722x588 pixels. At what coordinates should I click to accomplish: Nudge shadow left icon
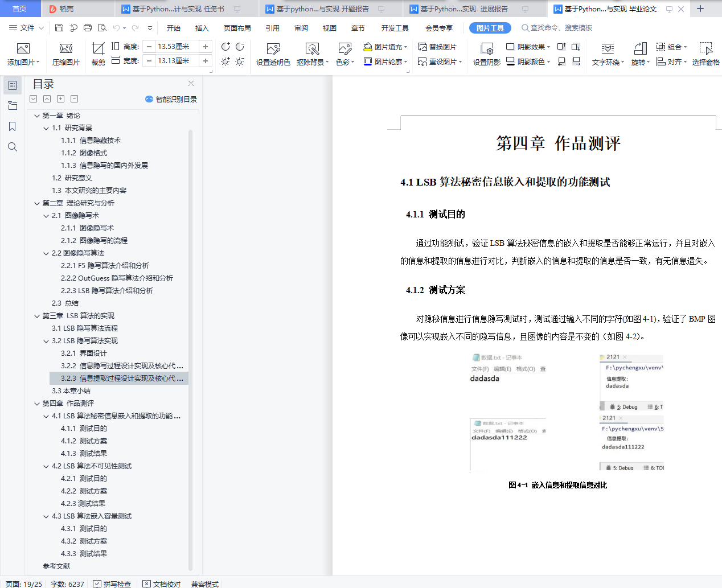click(x=561, y=61)
